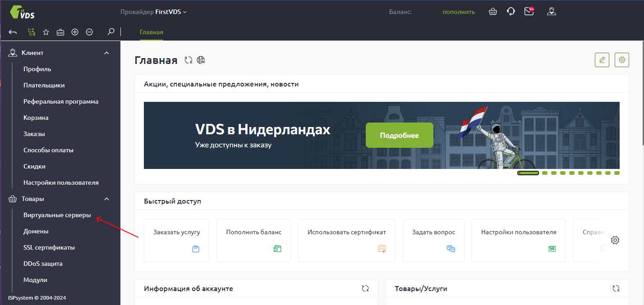644x305 pixels.
Task: Collapse the Товары menu section
Action: click(x=107, y=199)
